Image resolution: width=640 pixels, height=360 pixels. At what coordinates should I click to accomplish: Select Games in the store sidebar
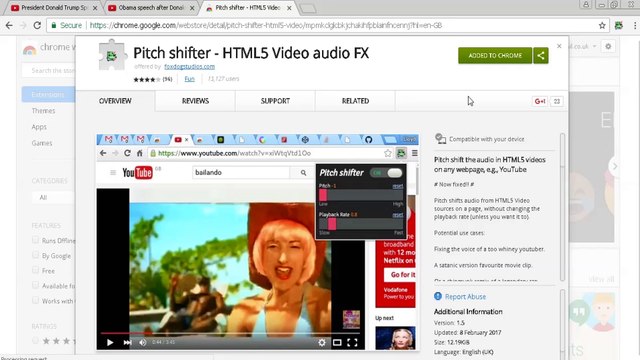(x=42, y=143)
